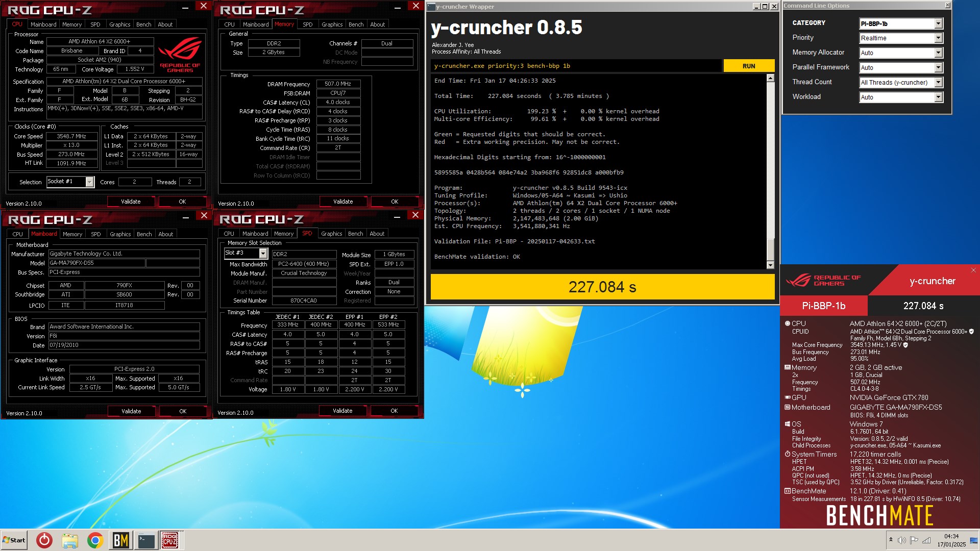
Task: Click the ROG CPU-Z taskbar icon
Action: [170, 540]
